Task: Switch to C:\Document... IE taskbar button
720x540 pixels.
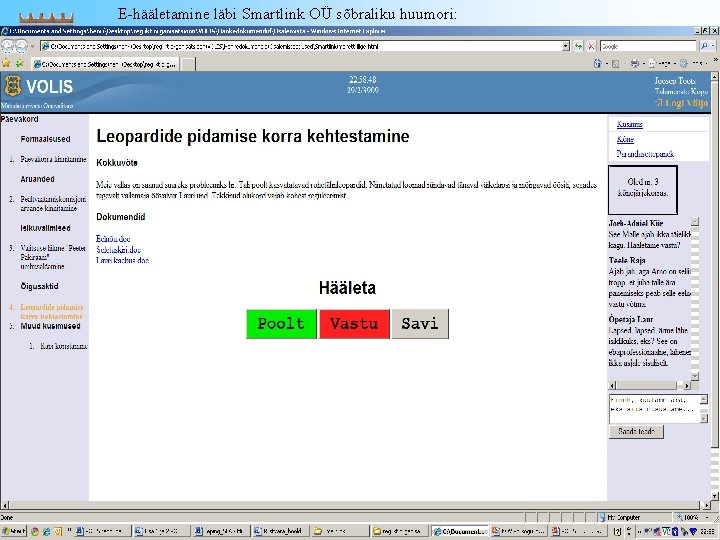Action: pyautogui.click(x=458, y=531)
